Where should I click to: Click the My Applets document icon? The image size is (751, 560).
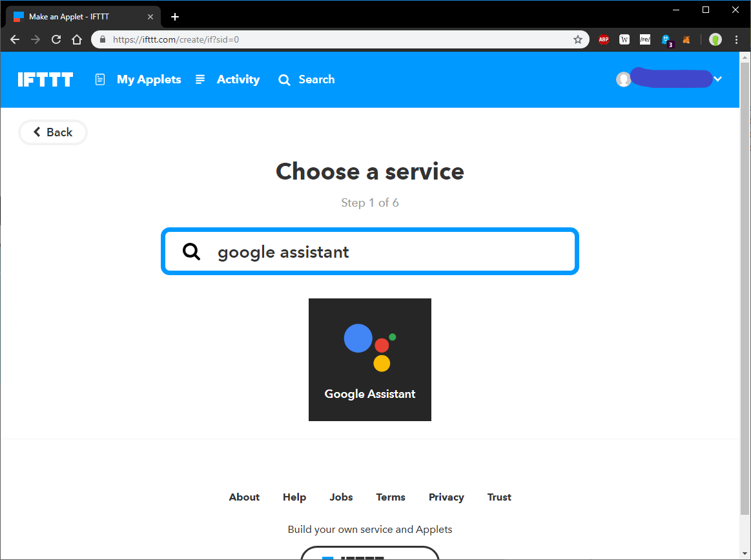click(99, 79)
